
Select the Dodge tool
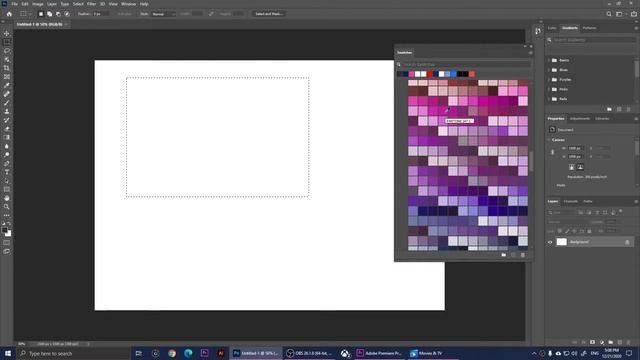pos(7,155)
